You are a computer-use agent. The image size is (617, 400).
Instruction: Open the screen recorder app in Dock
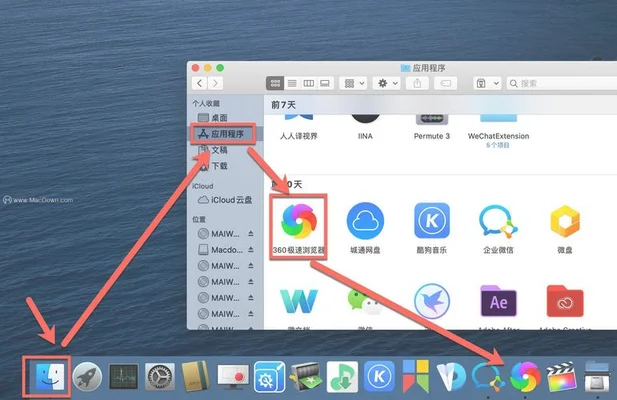(233, 377)
